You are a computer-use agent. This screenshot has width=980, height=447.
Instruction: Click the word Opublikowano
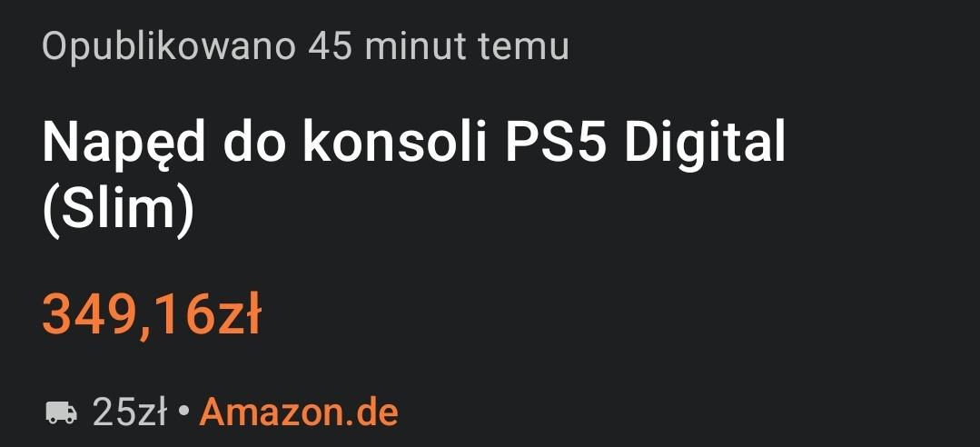pos(169,47)
